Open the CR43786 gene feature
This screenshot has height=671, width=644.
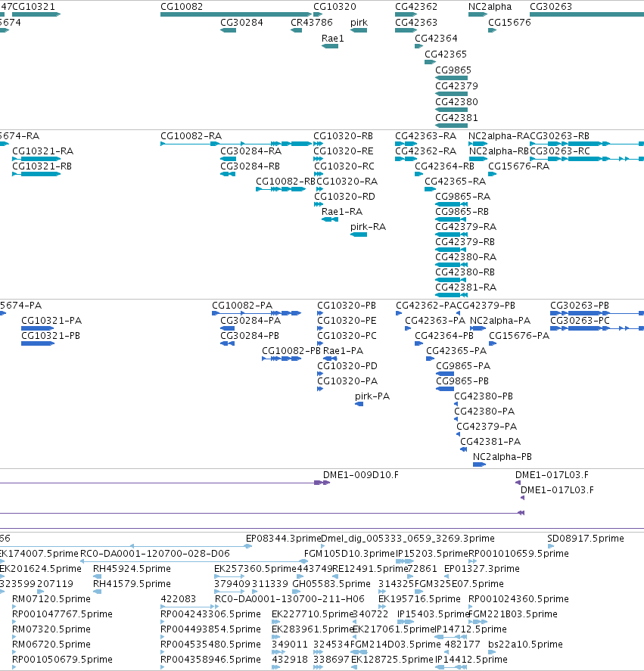[297, 30]
